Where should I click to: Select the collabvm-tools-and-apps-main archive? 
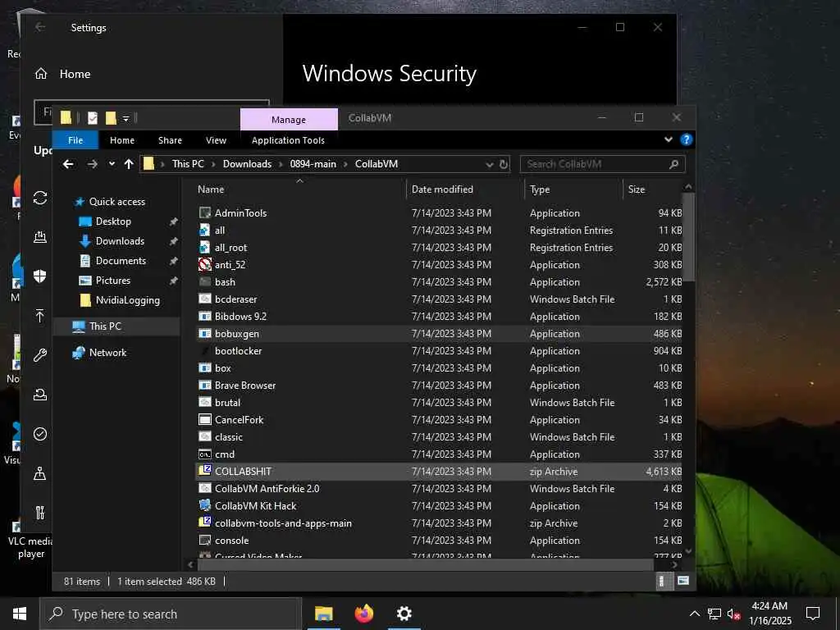point(440,523)
